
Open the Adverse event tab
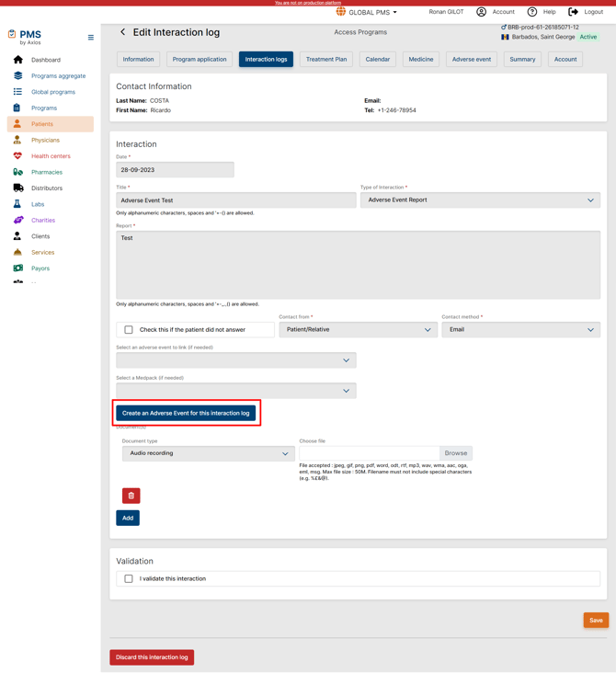[471, 59]
